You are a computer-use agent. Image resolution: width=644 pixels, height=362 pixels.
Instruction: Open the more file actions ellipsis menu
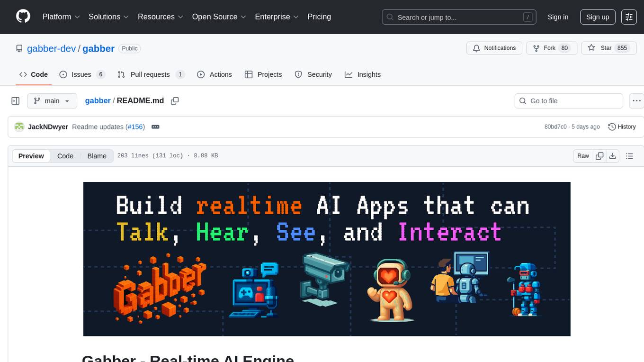point(636,101)
